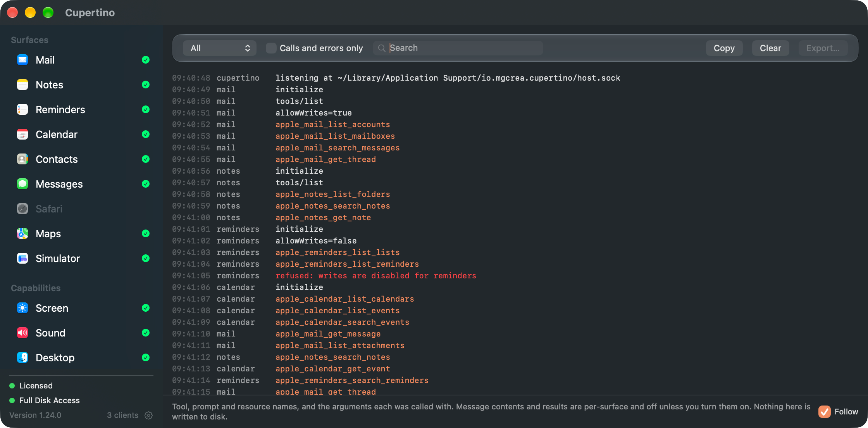This screenshot has height=428, width=868.
Task: Click the Notes app icon in sidebar
Action: 22,85
